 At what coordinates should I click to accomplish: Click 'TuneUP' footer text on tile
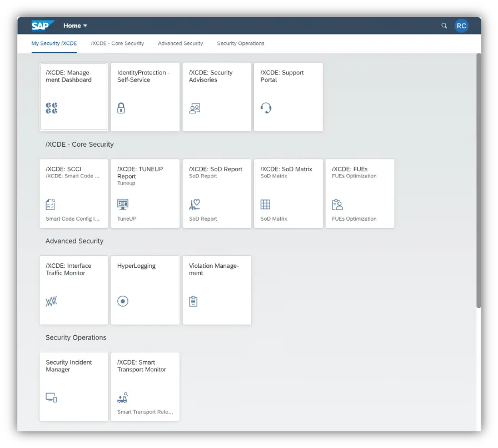[127, 218]
